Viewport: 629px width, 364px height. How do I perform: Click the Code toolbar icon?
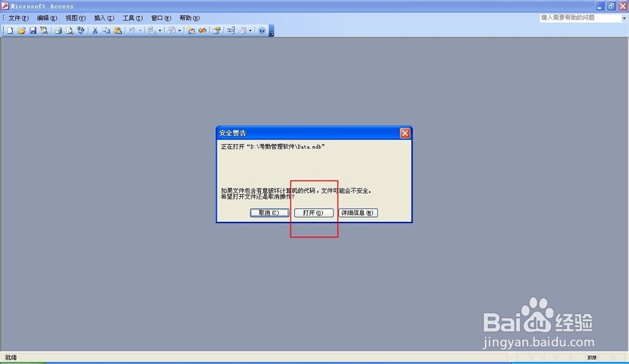(191, 30)
